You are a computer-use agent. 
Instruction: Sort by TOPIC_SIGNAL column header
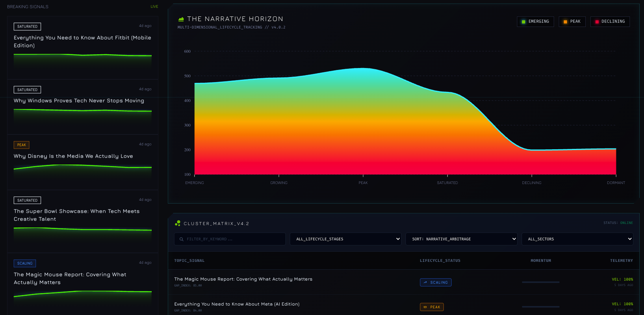[x=189, y=261]
